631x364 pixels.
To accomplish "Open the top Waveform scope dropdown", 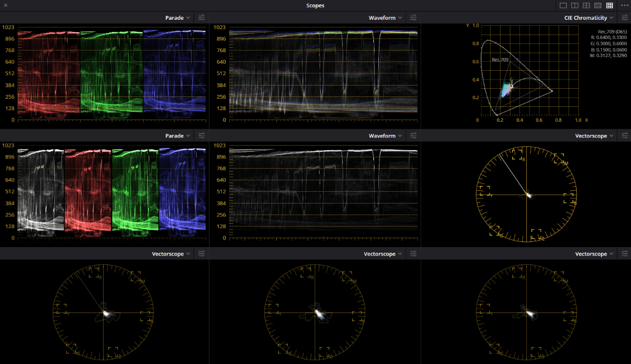I will pos(385,17).
